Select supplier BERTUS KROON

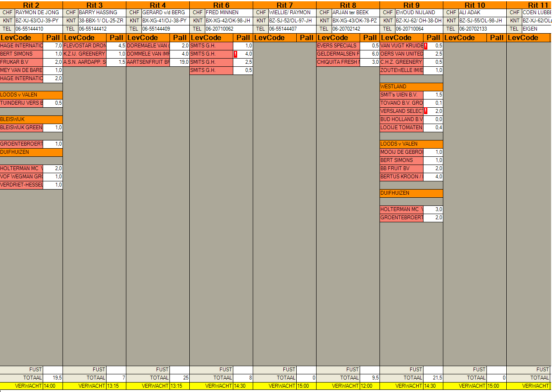[x=402, y=177]
